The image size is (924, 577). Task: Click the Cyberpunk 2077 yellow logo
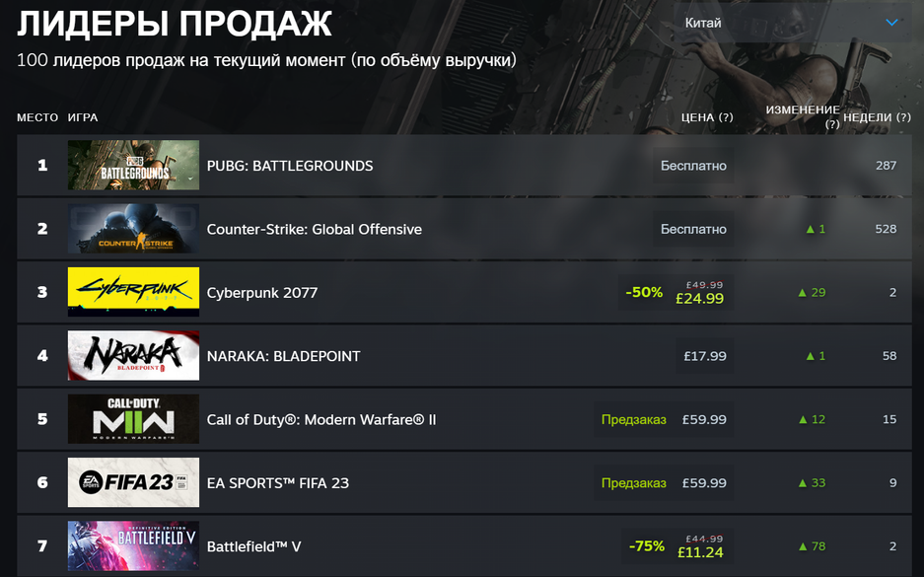[x=133, y=292]
